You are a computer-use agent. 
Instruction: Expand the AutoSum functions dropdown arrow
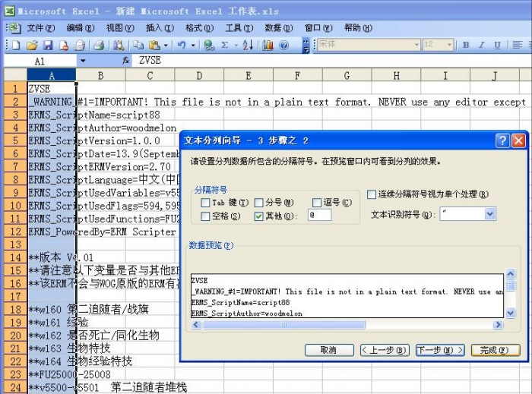pos(236,45)
